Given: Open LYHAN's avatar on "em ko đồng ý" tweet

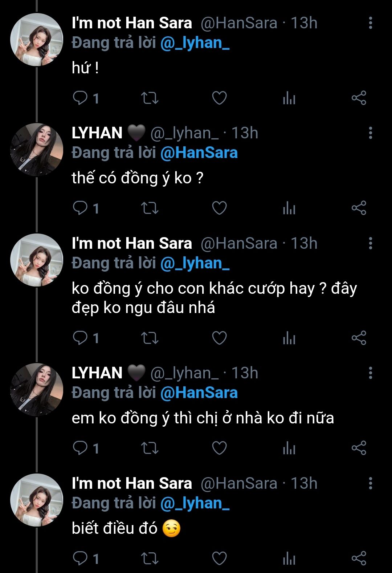Looking at the screenshot, I should 37,390.
